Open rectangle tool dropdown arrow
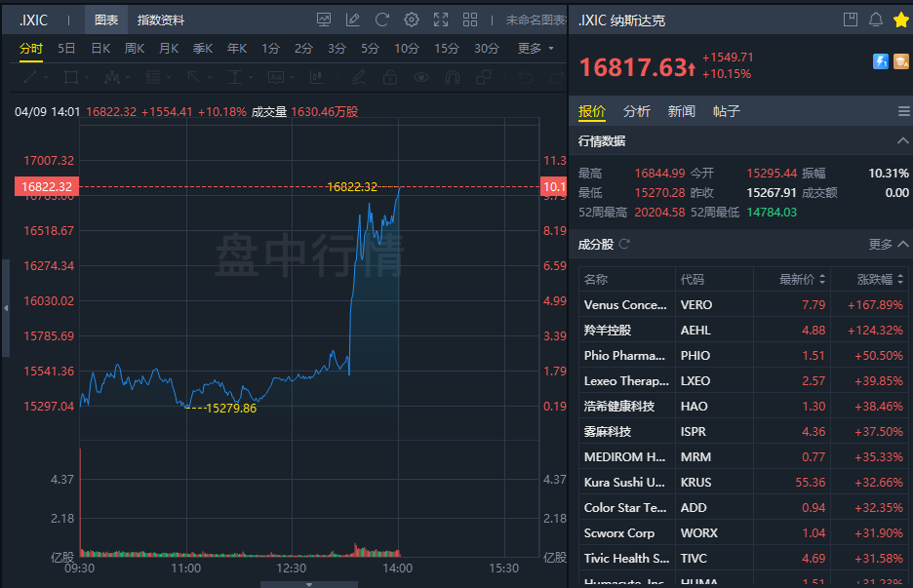The width and height of the screenshot is (913, 588). [x=86, y=77]
